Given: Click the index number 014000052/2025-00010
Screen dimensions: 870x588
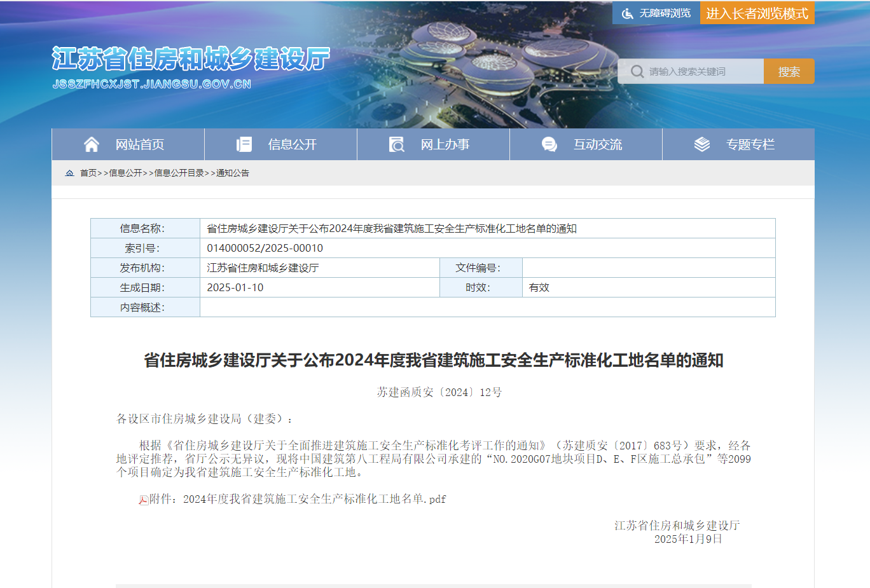Looking at the screenshot, I should (x=265, y=248).
